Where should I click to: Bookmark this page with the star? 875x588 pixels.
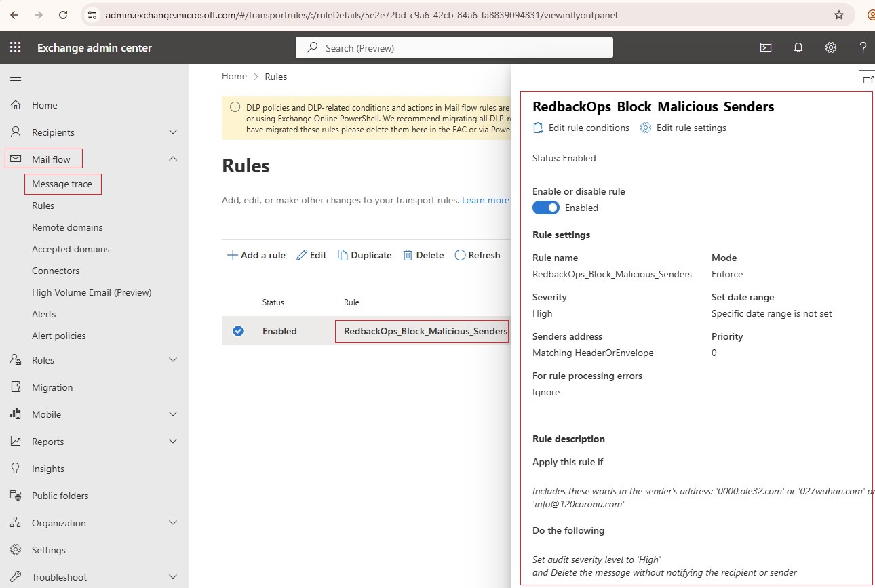pos(839,14)
